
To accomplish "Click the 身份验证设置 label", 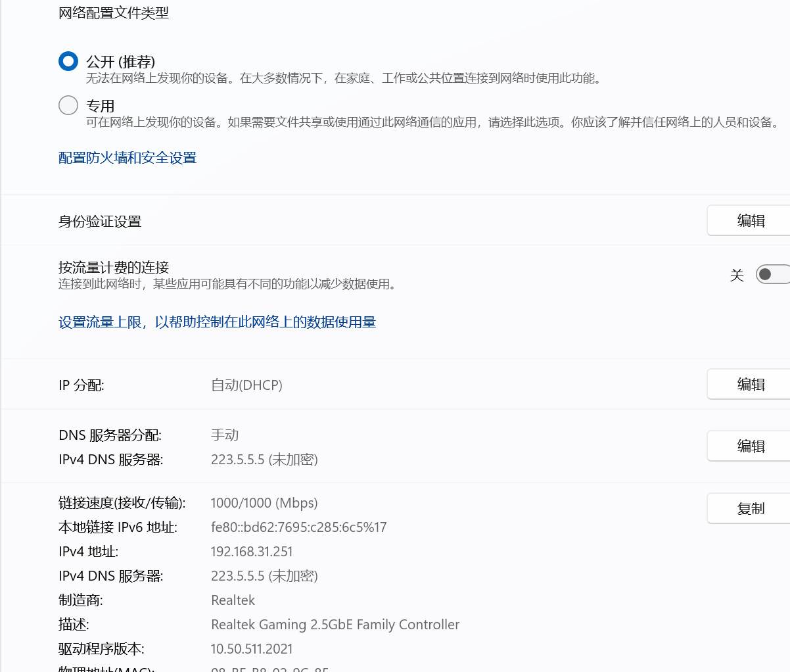I will [100, 222].
